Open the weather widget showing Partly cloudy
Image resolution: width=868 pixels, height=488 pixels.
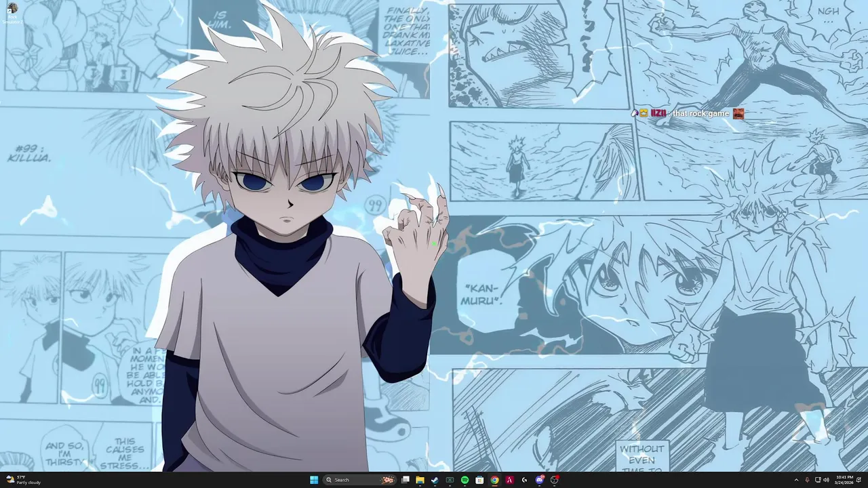24,480
